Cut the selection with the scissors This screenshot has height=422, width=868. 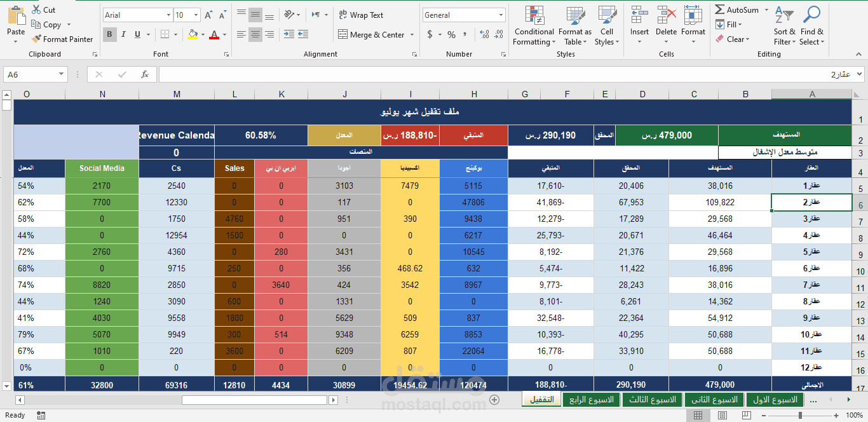(x=43, y=10)
